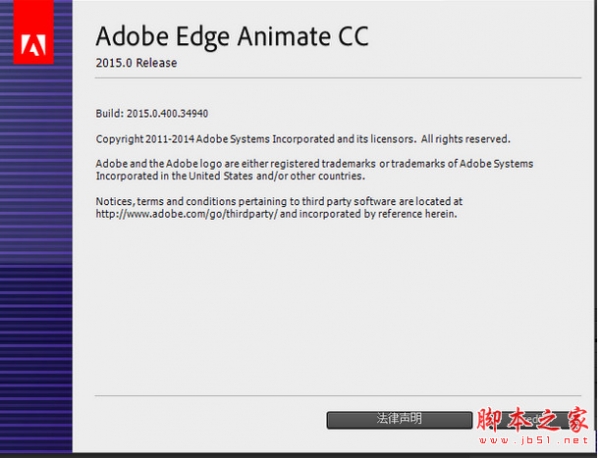Click the "CC" in the product title
The image size is (600, 458).
point(350,37)
